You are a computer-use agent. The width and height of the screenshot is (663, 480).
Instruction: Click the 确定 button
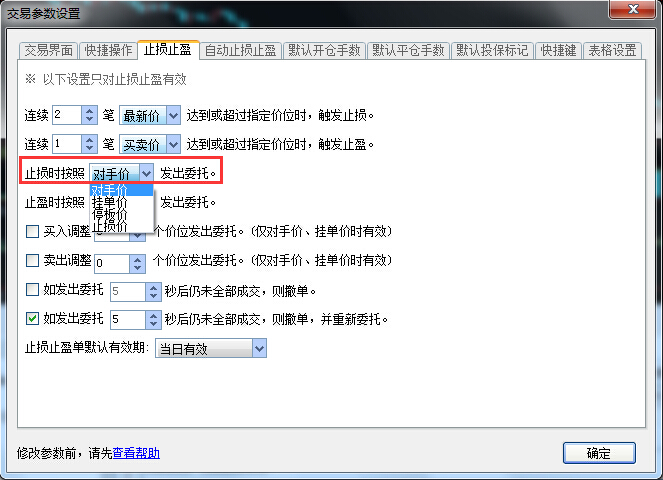(599, 453)
